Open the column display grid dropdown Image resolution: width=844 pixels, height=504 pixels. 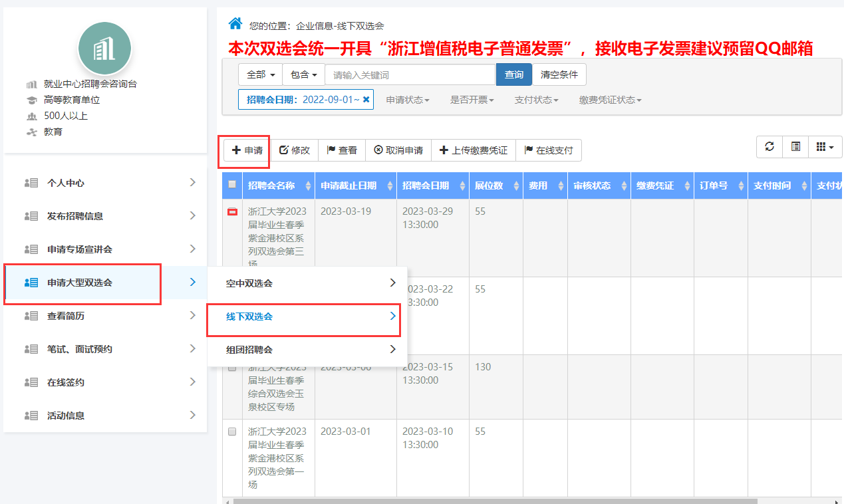click(825, 147)
